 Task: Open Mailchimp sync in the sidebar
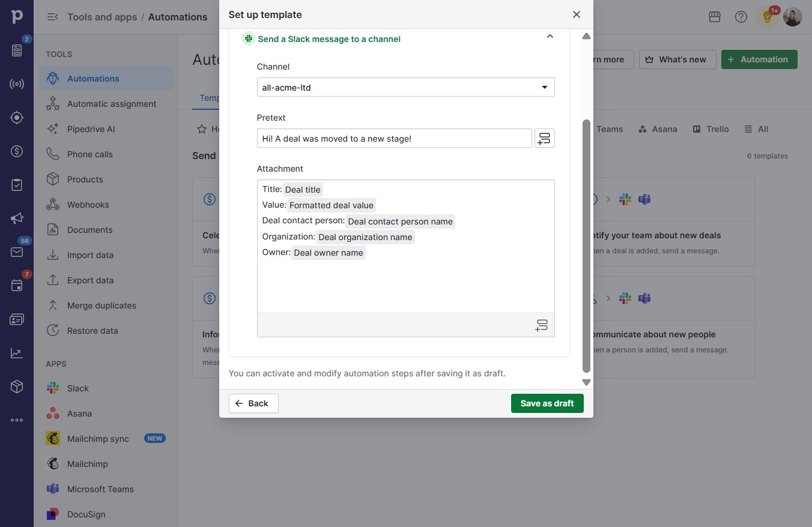coord(106,439)
